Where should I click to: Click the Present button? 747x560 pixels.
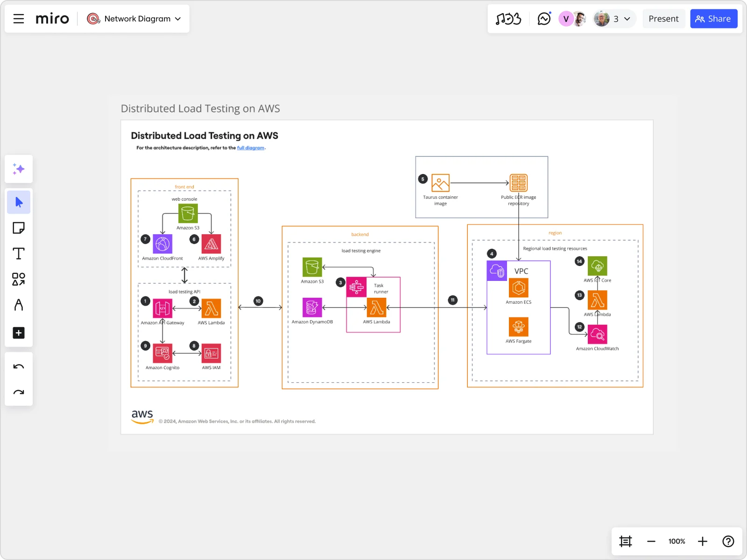(x=663, y=19)
